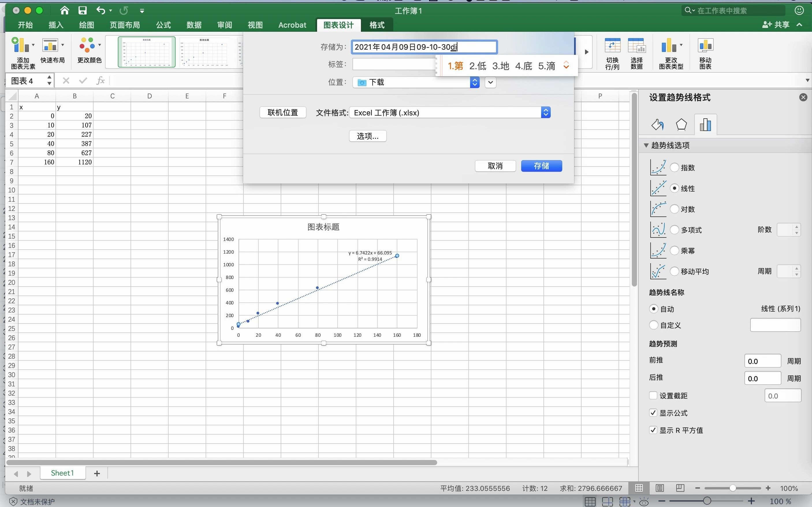The image size is (812, 507).
Task: Select the Exponential trendline radio
Action: coord(674,167)
